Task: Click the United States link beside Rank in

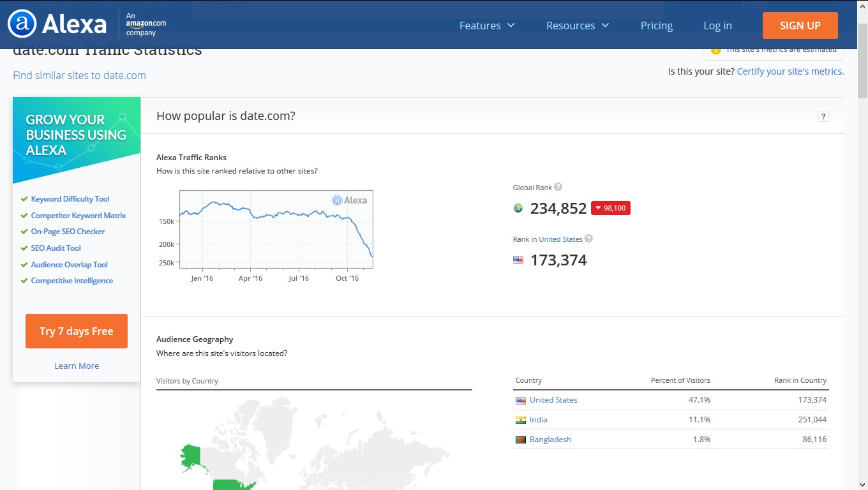Action: (560, 239)
